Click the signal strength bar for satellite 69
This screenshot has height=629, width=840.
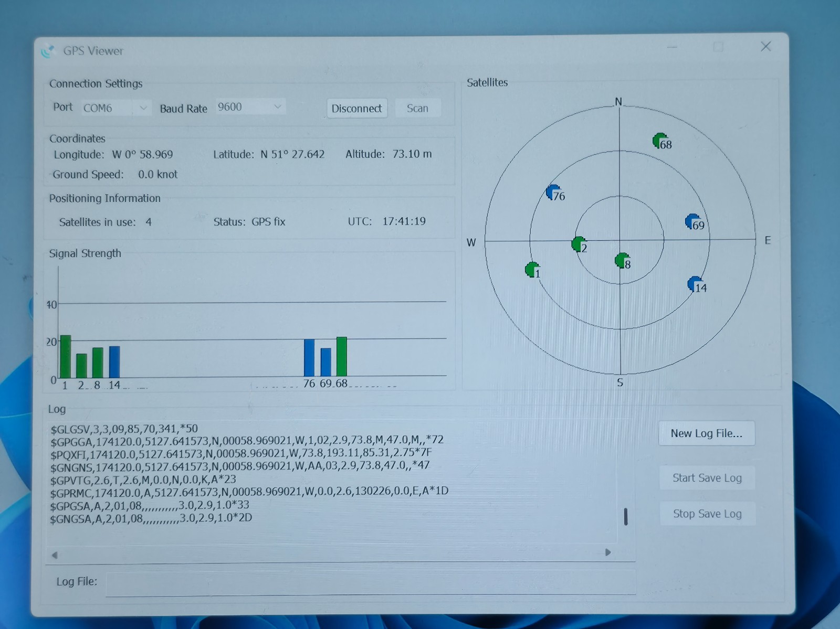coord(325,362)
